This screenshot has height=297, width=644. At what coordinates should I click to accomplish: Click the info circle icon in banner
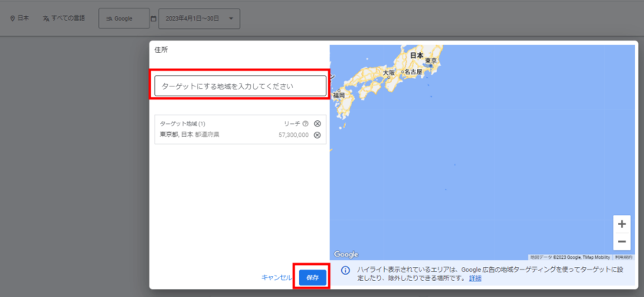[346, 270]
